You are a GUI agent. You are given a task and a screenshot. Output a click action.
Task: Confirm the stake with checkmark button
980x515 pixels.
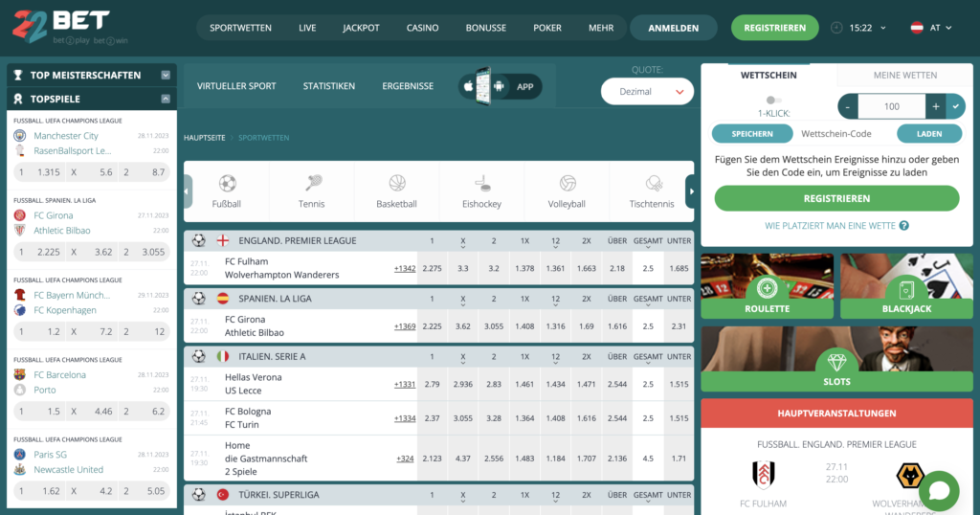[x=956, y=106]
